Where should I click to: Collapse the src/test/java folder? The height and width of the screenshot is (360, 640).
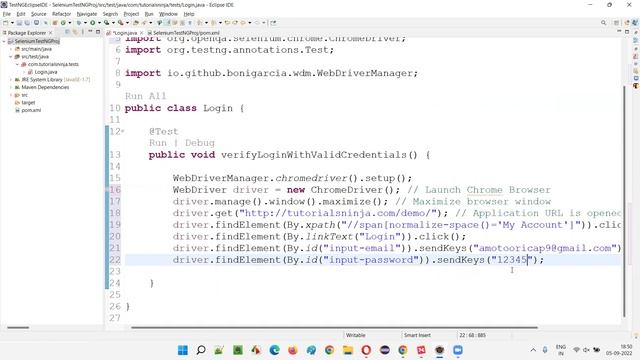(x=11, y=57)
